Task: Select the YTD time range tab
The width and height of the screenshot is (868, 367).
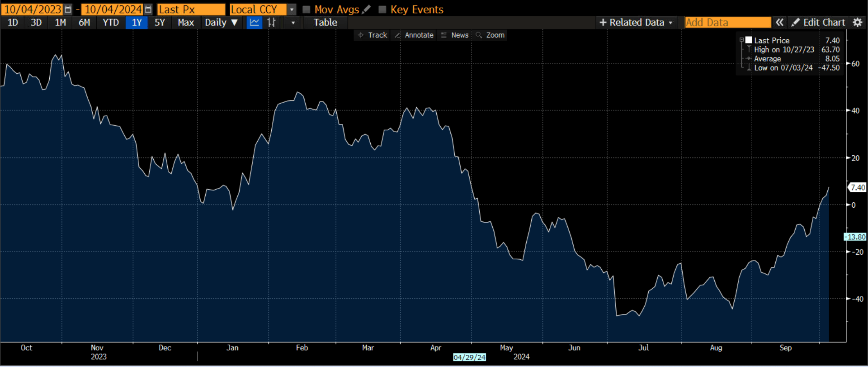Action: [111, 23]
